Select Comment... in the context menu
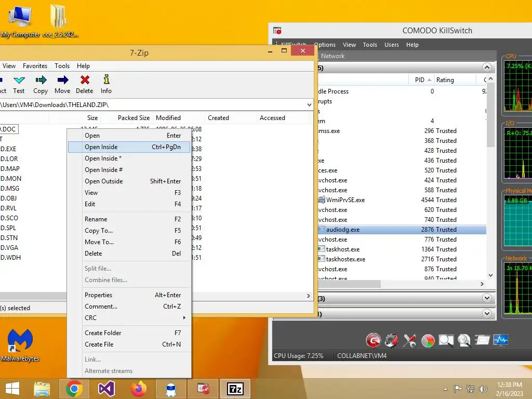Image resolution: width=532 pixels, height=399 pixels. point(129,307)
